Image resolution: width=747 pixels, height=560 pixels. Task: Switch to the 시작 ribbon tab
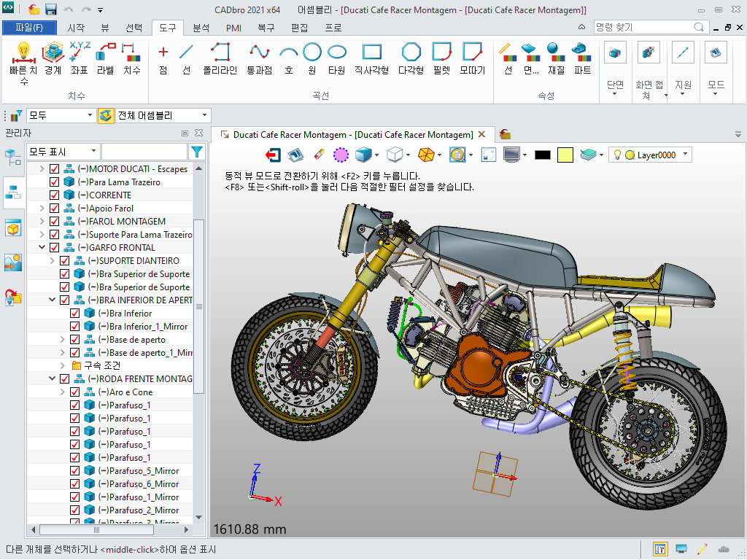pyautogui.click(x=76, y=28)
